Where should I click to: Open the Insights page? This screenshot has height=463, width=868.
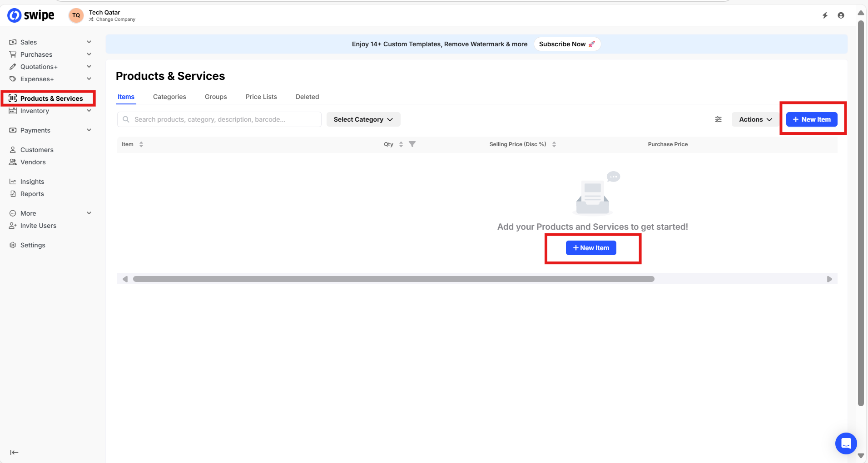click(x=32, y=182)
